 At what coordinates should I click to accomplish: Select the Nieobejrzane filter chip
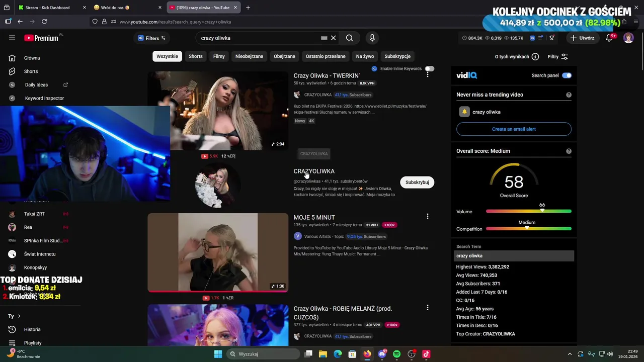pyautogui.click(x=249, y=56)
